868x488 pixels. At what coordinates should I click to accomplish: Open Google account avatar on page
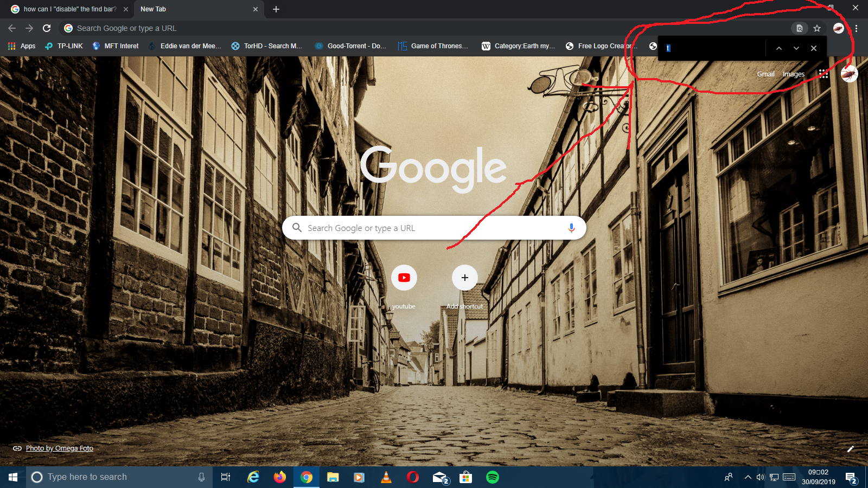[x=850, y=74]
